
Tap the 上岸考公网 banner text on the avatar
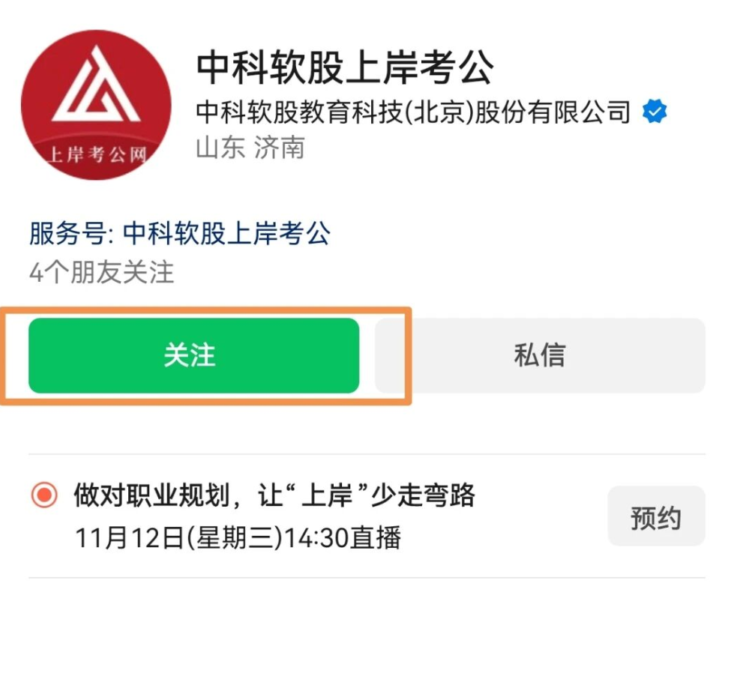point(95,154)
